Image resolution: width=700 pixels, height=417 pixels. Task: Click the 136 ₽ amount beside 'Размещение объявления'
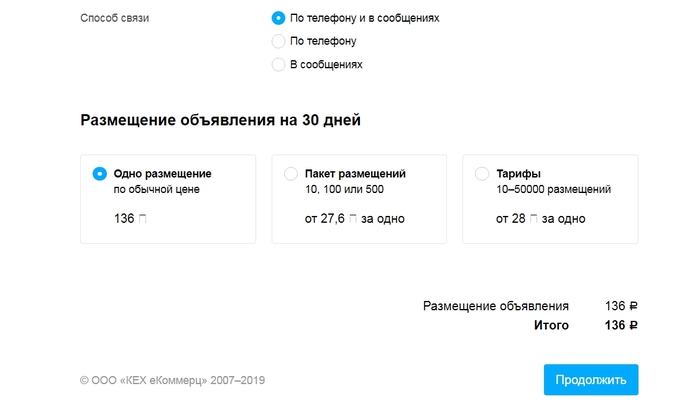[x=621, y=306]
